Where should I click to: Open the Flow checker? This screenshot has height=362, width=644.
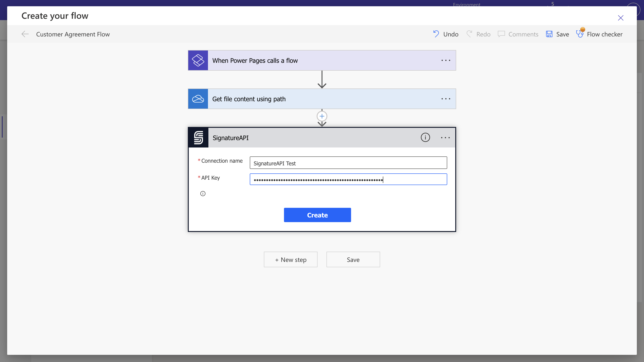tap(599, 34)
